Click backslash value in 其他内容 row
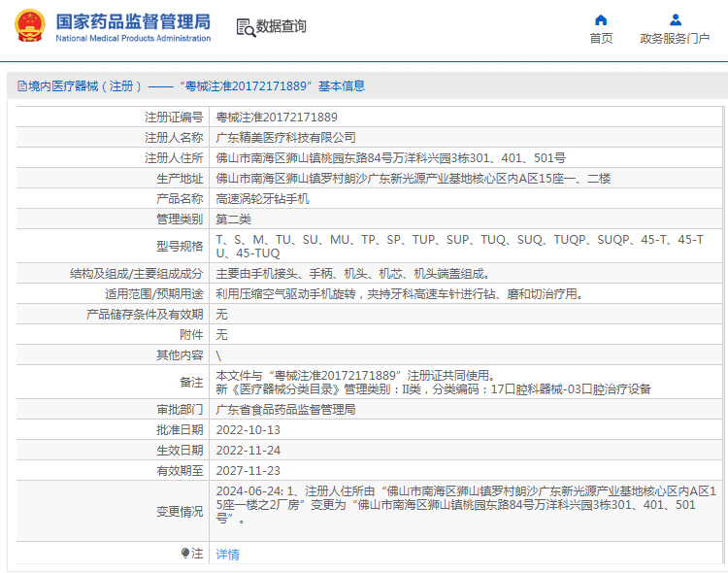Viewport: 728px width, 573px height. point(218,355)
